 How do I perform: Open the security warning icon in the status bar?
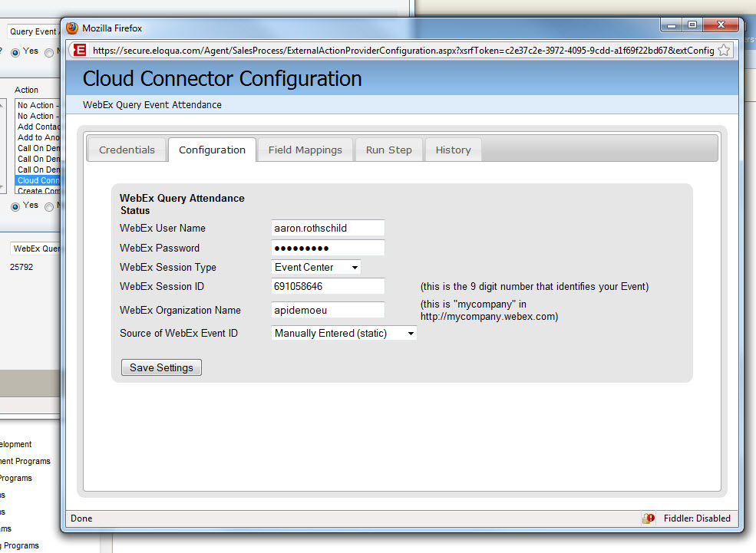tap(649, 518)
